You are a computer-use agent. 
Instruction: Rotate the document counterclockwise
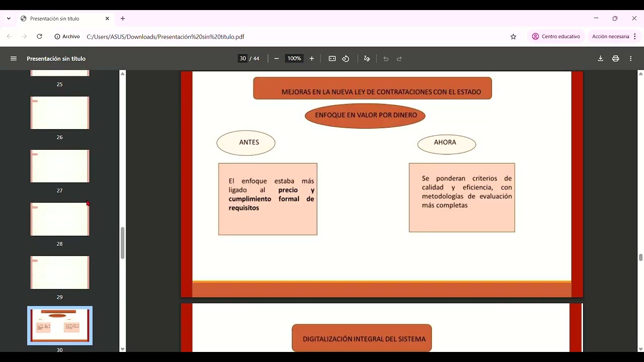click(346, 59)
